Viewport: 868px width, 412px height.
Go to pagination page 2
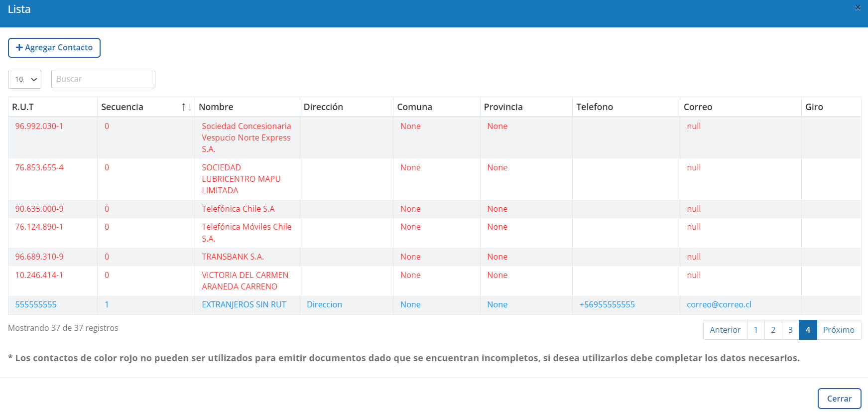click(773, 330)
